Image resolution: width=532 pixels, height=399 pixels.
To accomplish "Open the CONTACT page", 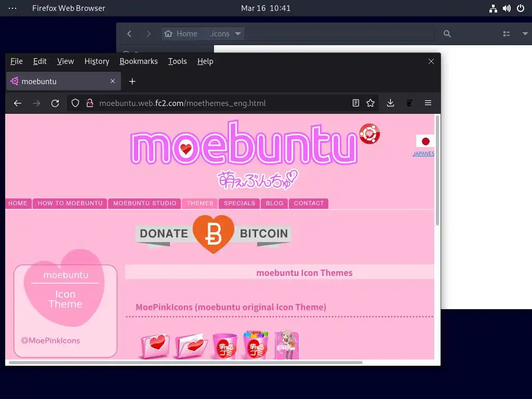I will 309,203.
